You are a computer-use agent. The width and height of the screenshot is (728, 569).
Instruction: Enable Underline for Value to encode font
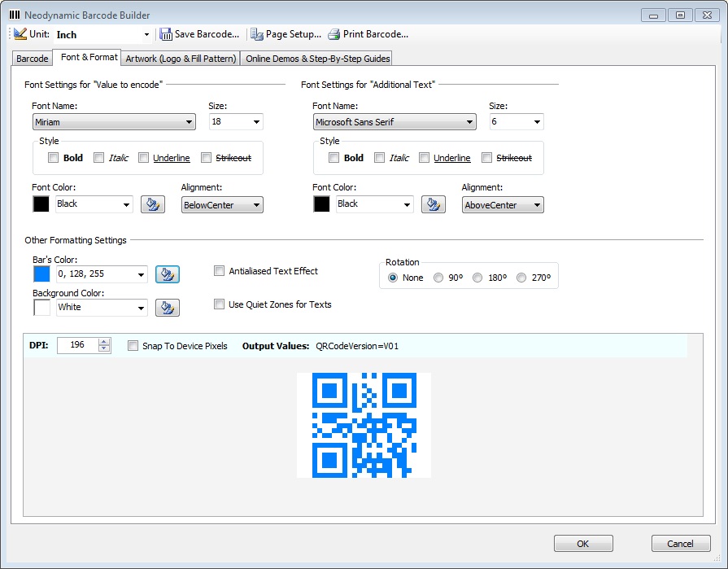(x=143, y=157)
